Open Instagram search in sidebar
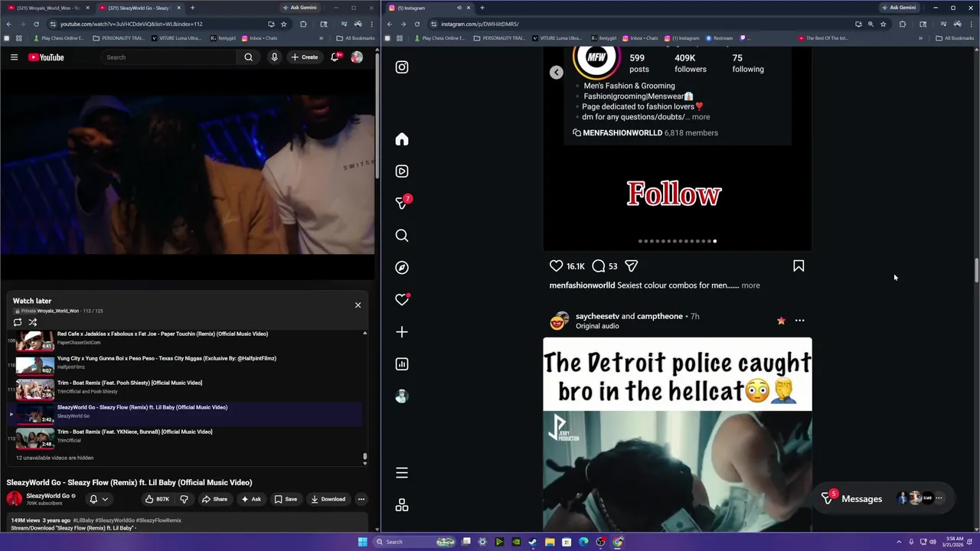Image resolution: width=980 pixels, height=551 pixels. click(x=402, y=236)
